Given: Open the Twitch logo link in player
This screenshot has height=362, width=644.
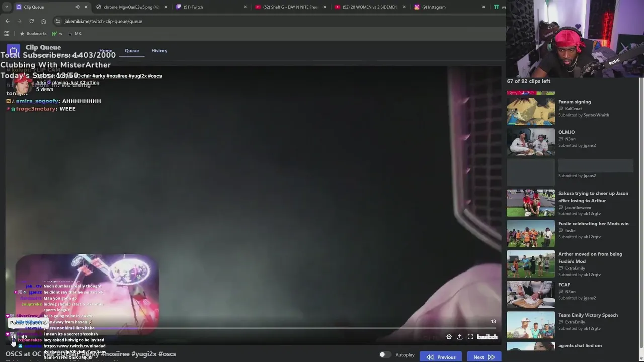Looking at the screenshot, I should [487, 337].
